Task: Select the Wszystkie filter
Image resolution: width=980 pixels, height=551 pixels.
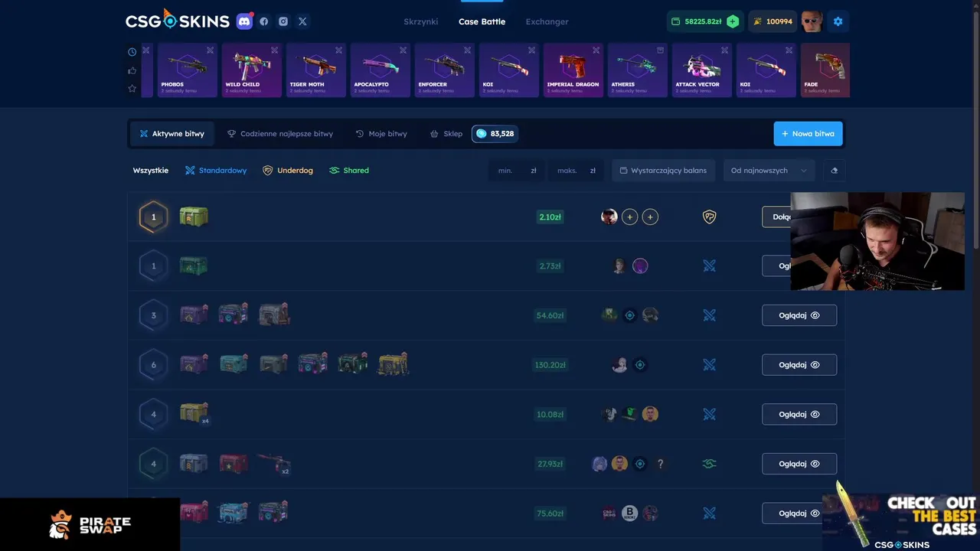Action: (x=151, y=170)
